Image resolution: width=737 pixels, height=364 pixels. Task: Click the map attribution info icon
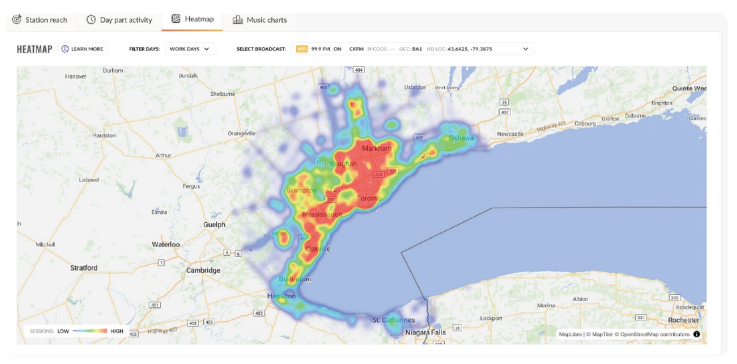[697, 334]
